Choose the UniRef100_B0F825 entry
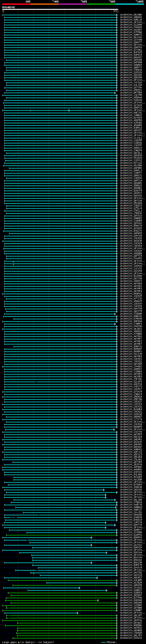146x644 pixels. tap(131, 52)
